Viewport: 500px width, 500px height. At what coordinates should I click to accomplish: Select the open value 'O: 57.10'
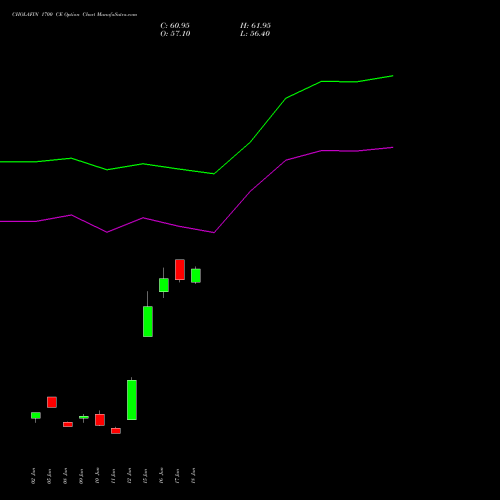coord(175,34)
